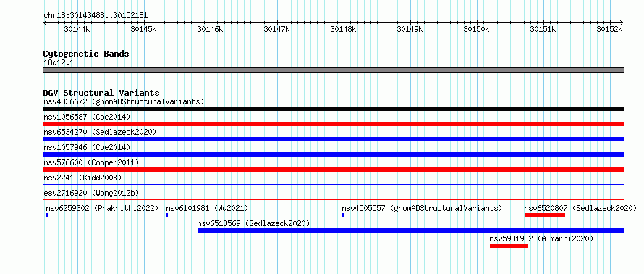Image resolution: width=644 pixels, height=274 pixels.
Task: Click the right arrowhead of the ruler
Action: [622, 23]
